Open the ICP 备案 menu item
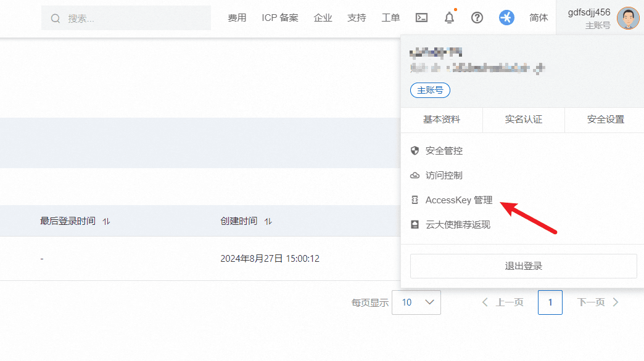Screen dimensions: 644x361 pyautogui.click(x=280, y=18)
